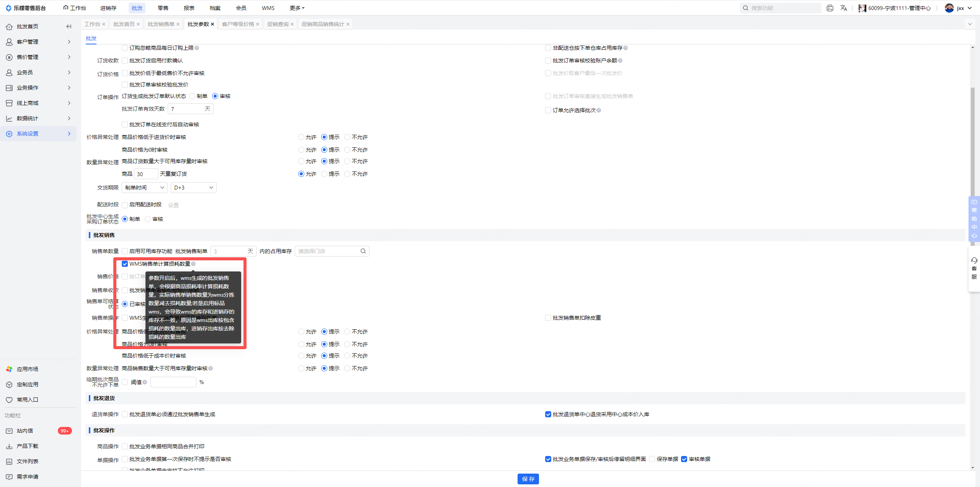Image resolution: width=980 pixels, height=487 pixels.
Task: Click the 保存 button
Action: click(528, 479)
